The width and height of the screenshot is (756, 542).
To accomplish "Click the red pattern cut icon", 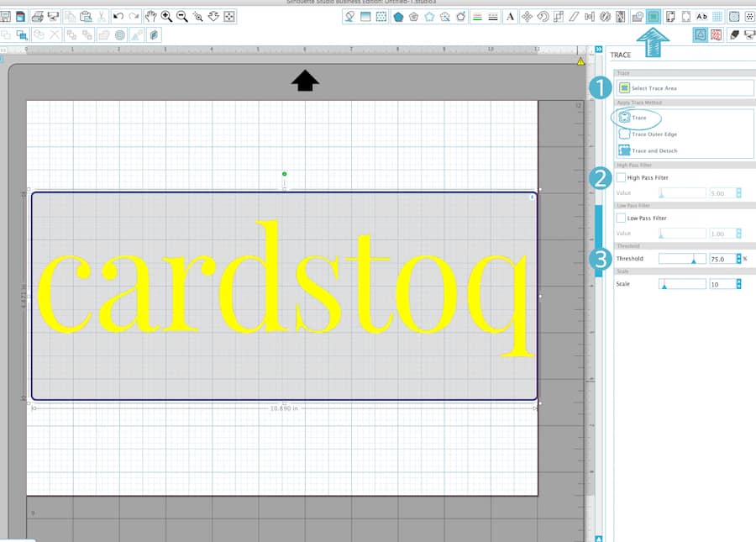I will (717, 34).
